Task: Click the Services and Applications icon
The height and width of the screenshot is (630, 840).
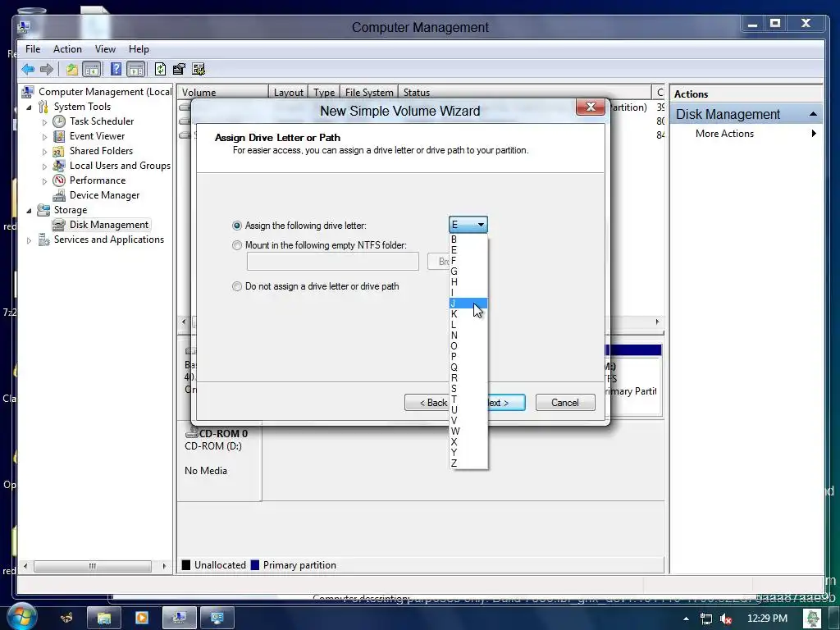Action: tap(44, 240)
